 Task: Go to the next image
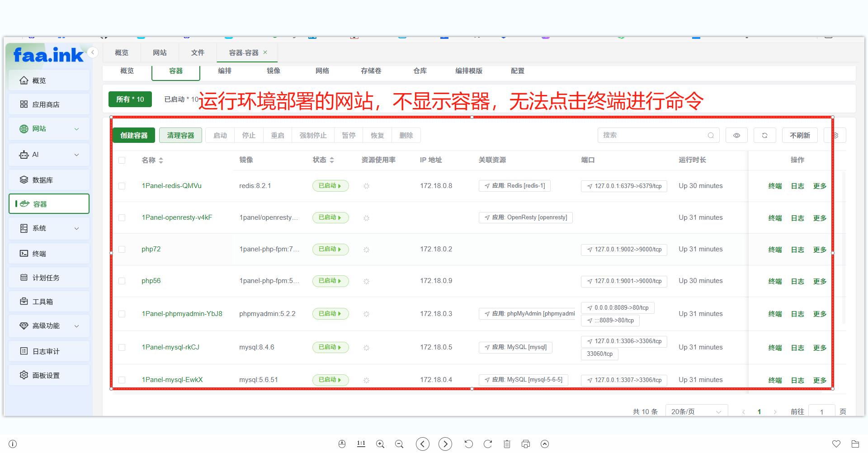pos(445,444)
